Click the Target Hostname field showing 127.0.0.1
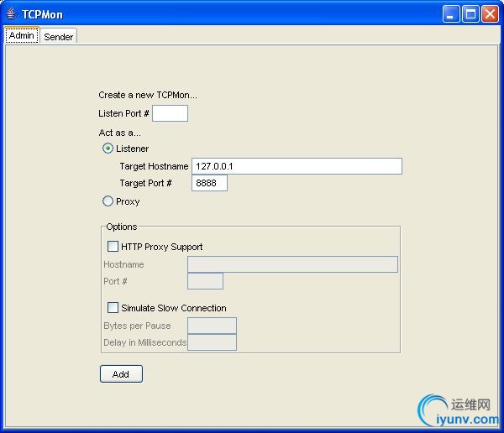Viewport: 504px width, 433px height. 297,166
